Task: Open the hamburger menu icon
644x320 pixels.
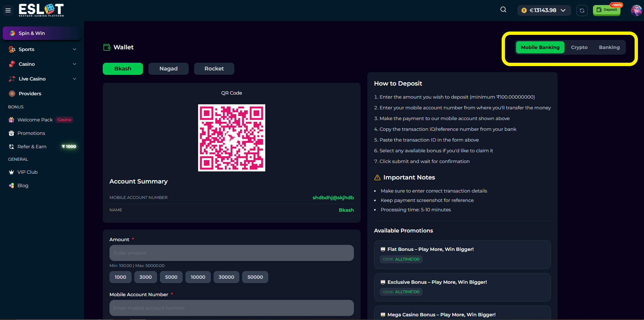Action: pos(8,10)
